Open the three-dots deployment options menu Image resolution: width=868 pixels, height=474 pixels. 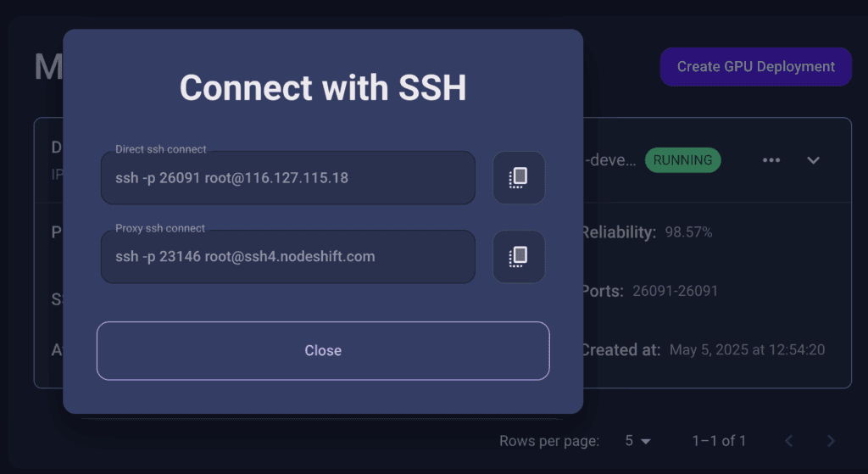pos(771,160)
